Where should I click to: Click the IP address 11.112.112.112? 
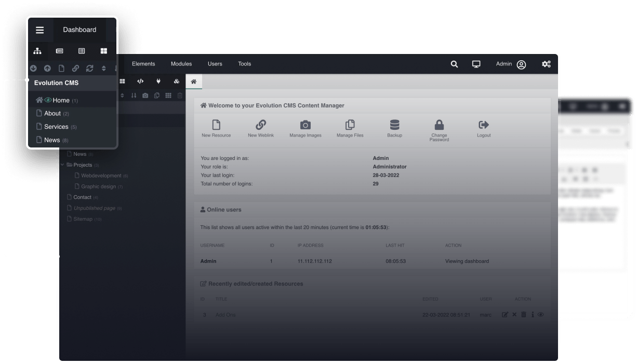(x=314, y=261)
